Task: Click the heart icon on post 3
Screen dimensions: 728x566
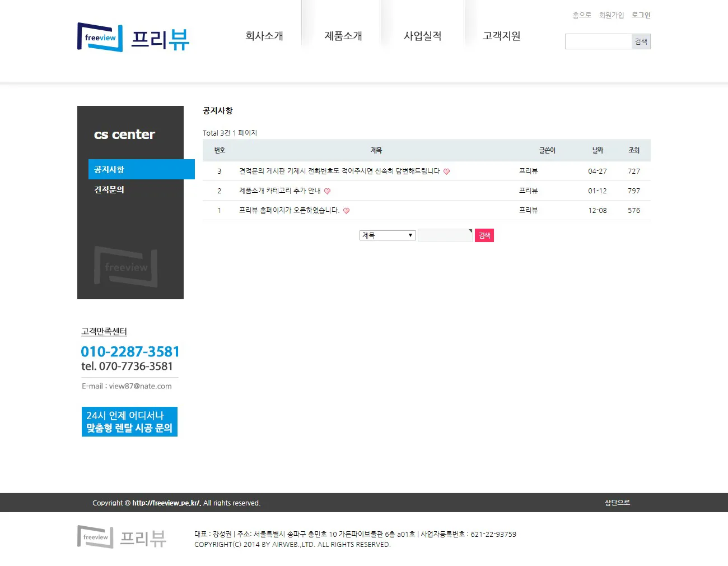Action: pyautogui.click(x=446, y=171)
